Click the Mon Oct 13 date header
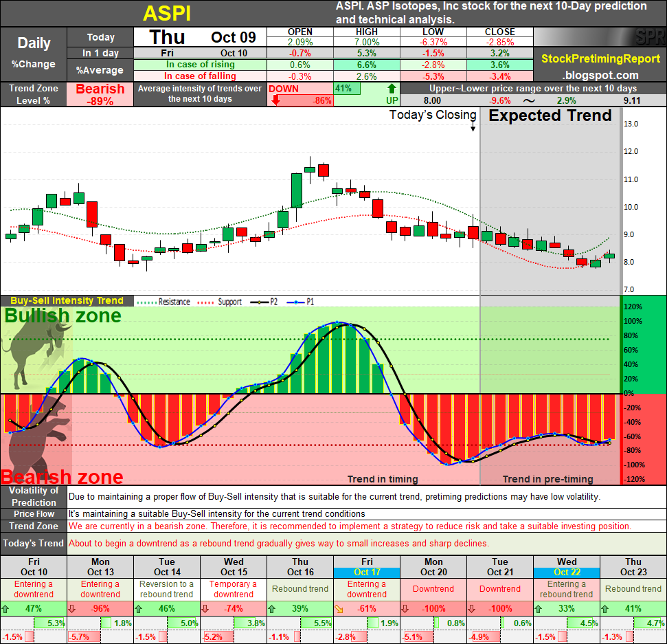Image resolution: width=667 pixels, height=644 pixels. [100, 567]
